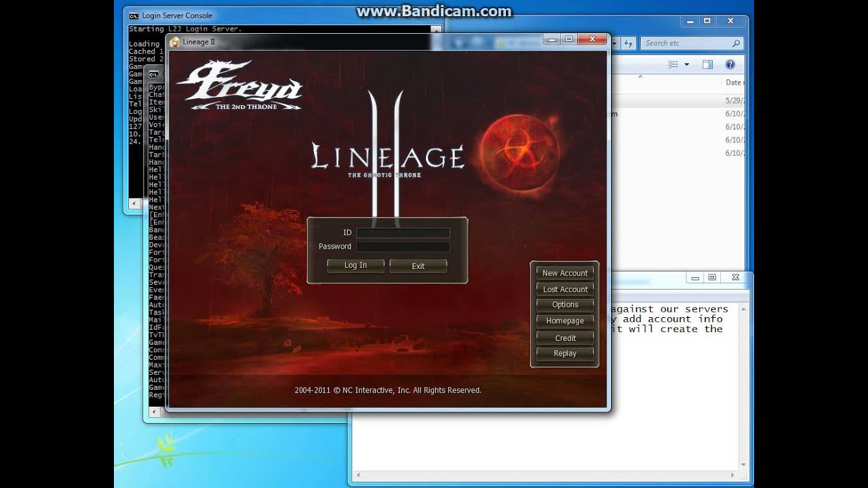Change the Explorer view mode icon
The image size is (868, 488).
point(673,64)
